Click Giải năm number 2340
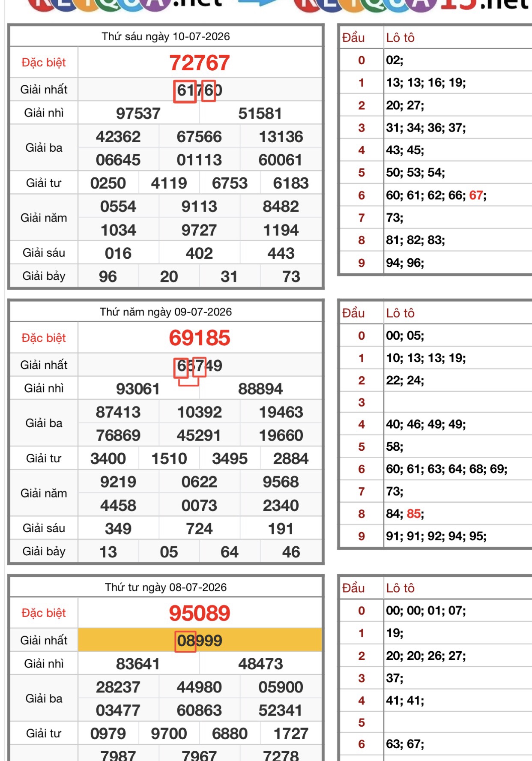The image size is (532, 761). [x=281, y=505]
